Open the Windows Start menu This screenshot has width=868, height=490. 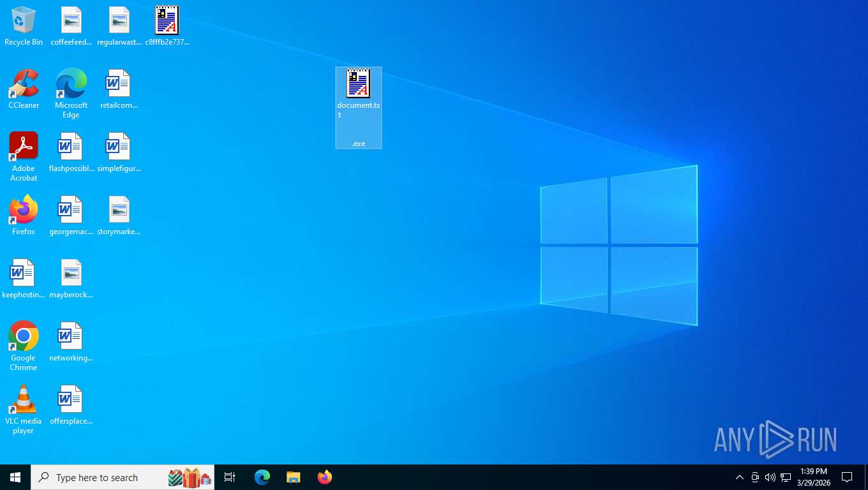point(15,477)
